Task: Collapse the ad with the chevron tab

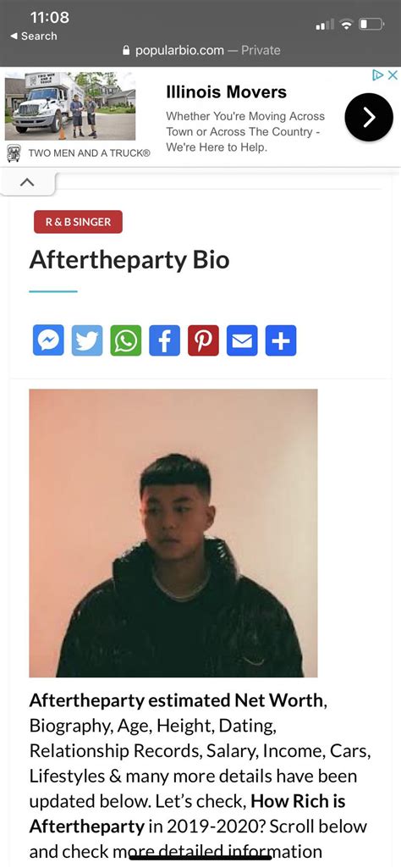Action: (27, 182)
